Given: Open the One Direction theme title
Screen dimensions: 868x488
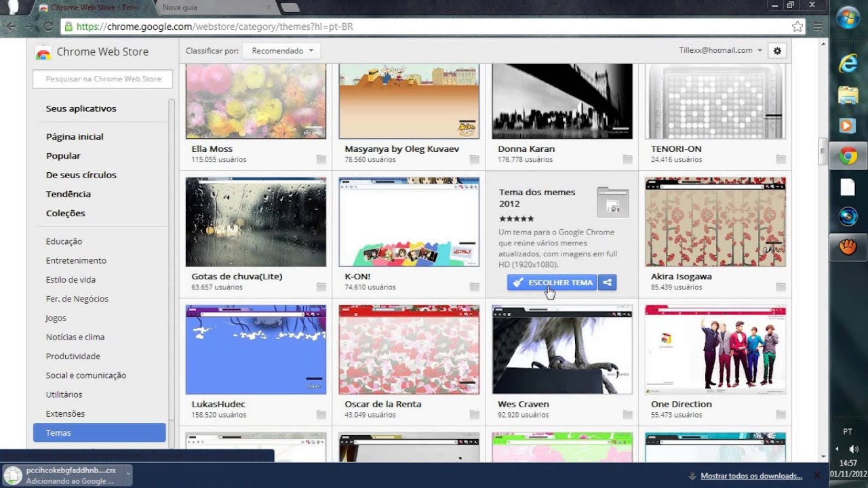Looking at the screenshot, I should [x=682, y=404].
